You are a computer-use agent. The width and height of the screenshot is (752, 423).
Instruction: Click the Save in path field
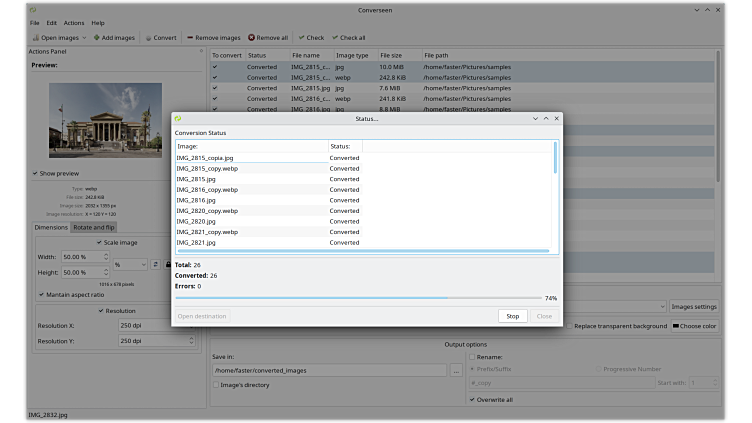329,370
